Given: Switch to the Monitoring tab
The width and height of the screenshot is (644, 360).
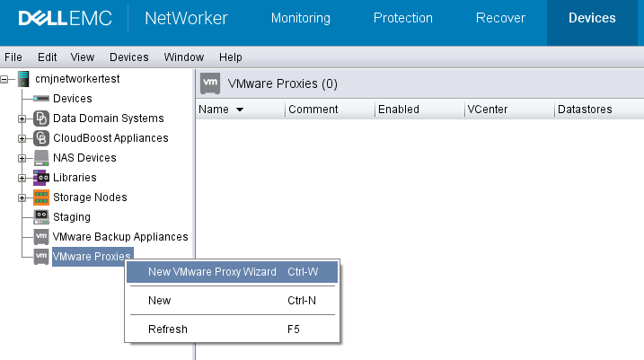Looking at the screenshot, I should pos(301,18).
